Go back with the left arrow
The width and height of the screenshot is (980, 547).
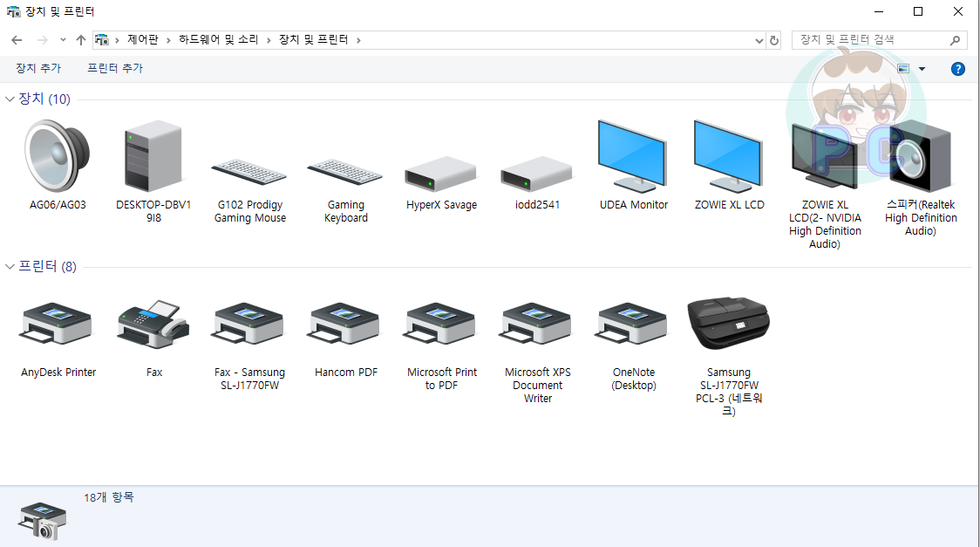(x=17, y=40)
